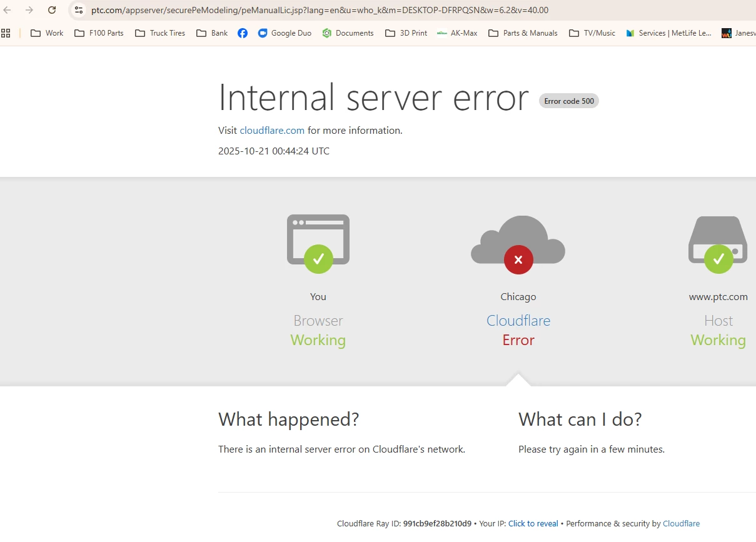Open the apps grid icon in bookmarks bar
Viewport: 756px width, 542px height.
6,33
